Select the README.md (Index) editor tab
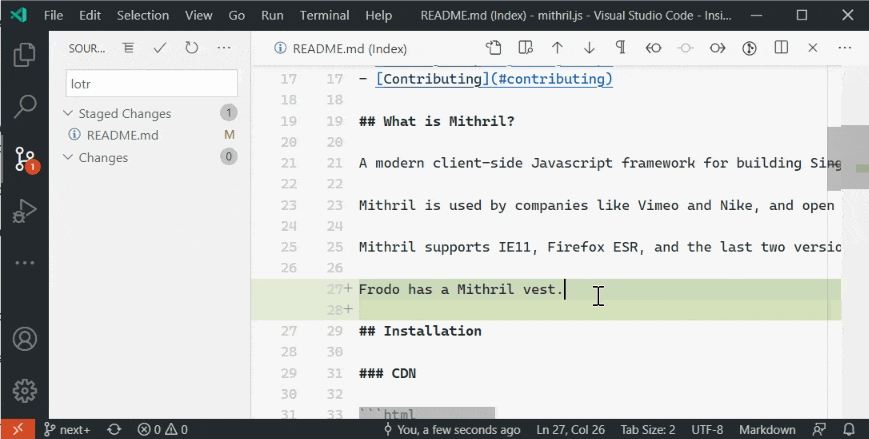This screenshot has width=869, height=439. (346, 48)
